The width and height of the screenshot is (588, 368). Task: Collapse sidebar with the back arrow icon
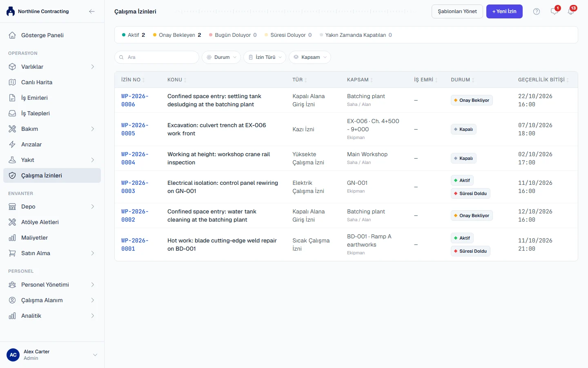pyautogui.click(x=92, y=11)
